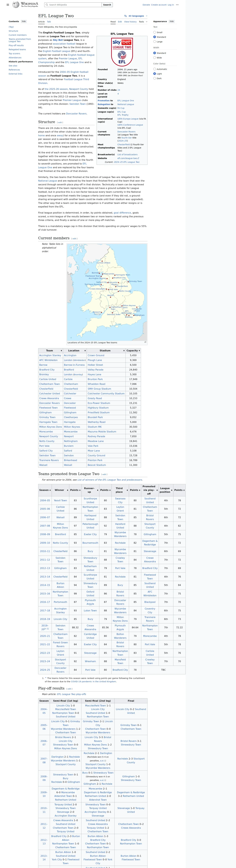
Task: Jump to Top scorers in Contents
Action: (x=14, y=54)
